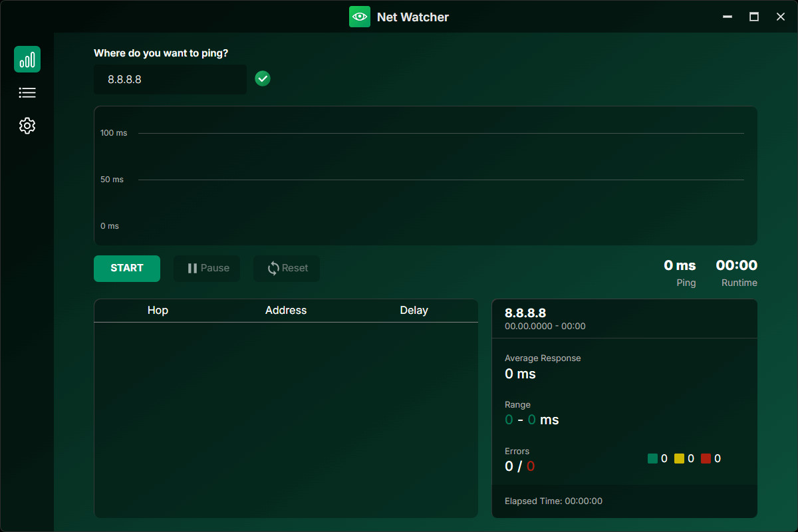The width and height of the screenshot is (798, 532).
Task: Open the settings gear in sidebar
Action: (x=27, y=126)
